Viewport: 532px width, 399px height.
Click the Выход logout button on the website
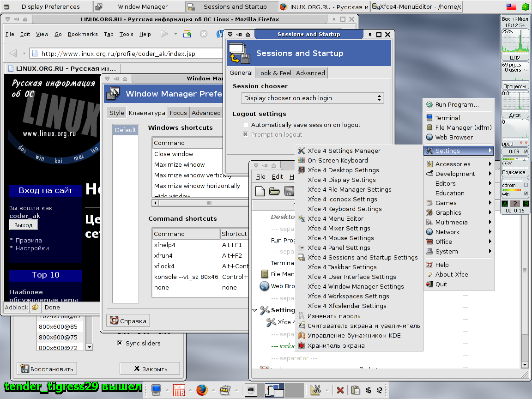24,225
